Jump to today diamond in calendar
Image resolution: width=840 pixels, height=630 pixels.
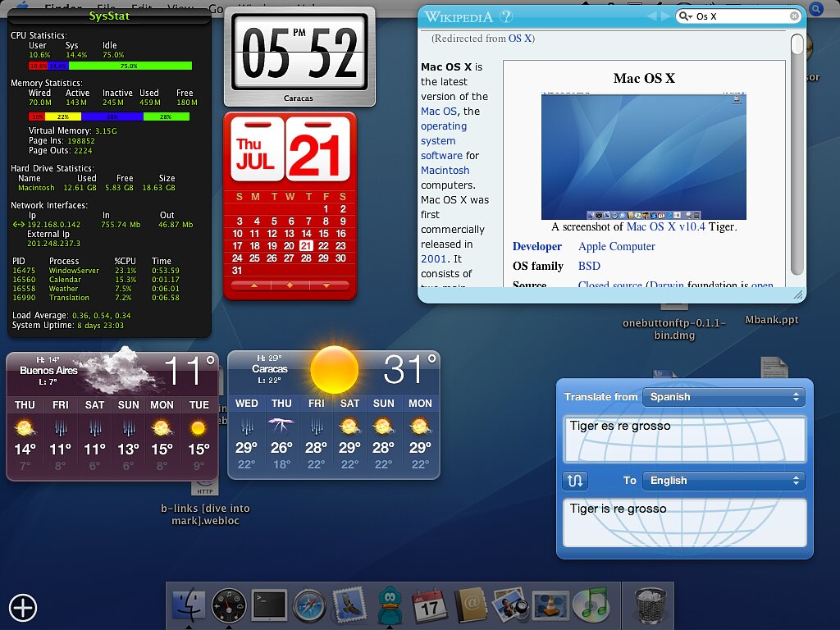pyautogui.click(x=290, y=285)
